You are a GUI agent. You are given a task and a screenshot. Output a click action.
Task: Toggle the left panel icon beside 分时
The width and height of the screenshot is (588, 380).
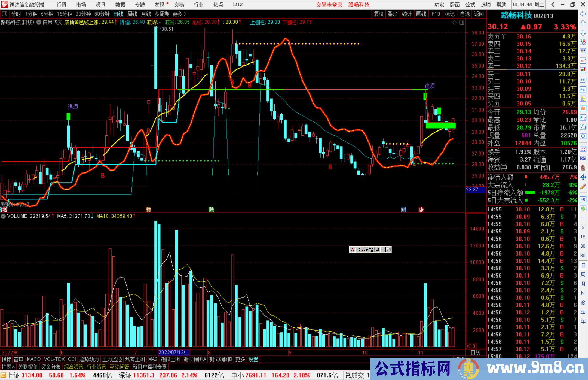tap(5, 14)
